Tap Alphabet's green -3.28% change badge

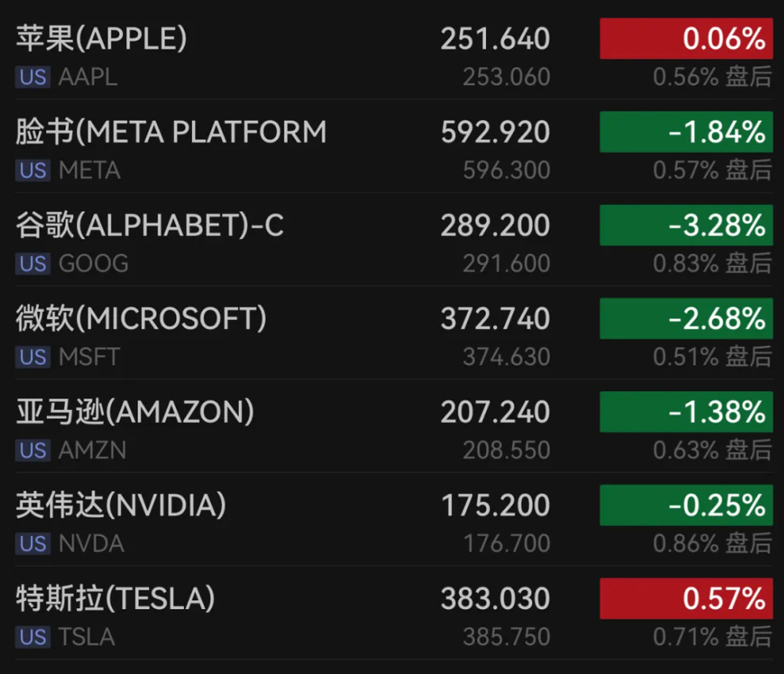(x=686, y=226)
